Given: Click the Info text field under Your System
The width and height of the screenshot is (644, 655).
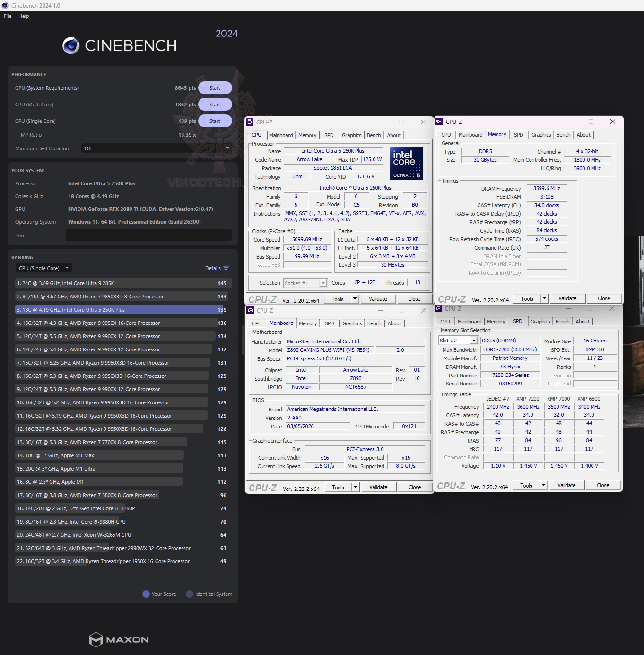Looking at the screenshot, I should tap(148, 235).
